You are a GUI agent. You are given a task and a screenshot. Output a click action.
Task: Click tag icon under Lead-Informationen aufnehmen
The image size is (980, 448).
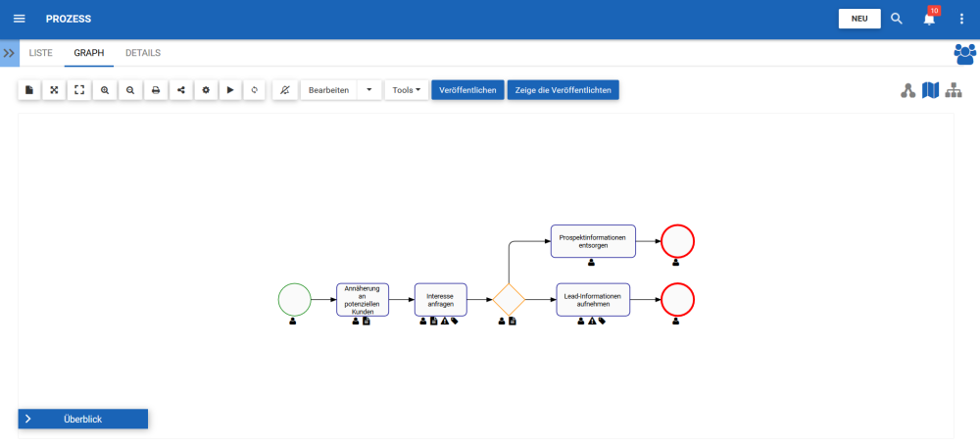pos(602,322)
